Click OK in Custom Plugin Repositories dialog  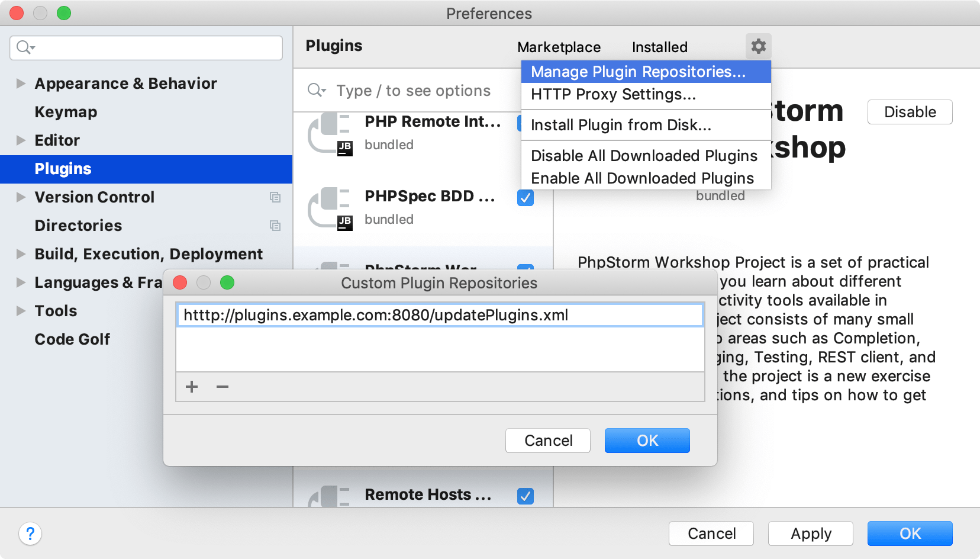coord(647,441)
